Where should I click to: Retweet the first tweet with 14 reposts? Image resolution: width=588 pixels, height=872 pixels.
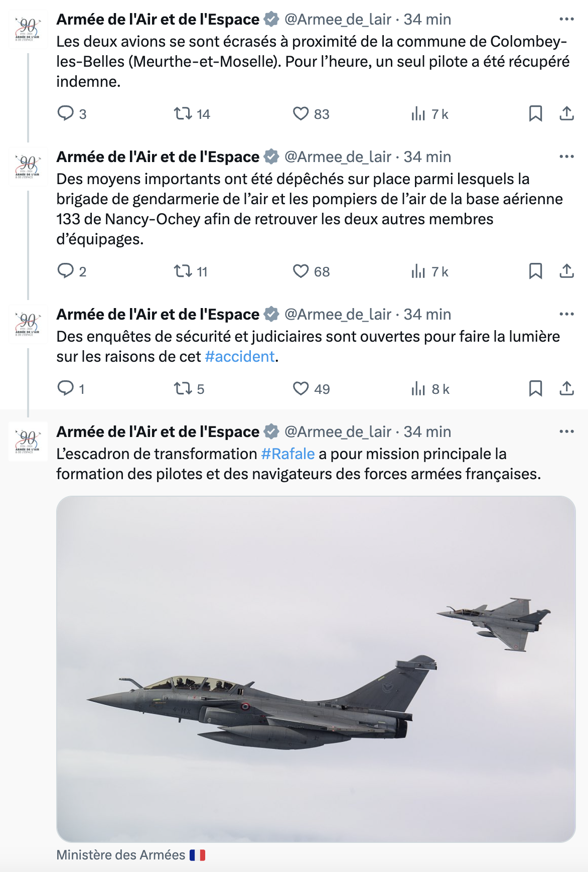pos(183,113)
